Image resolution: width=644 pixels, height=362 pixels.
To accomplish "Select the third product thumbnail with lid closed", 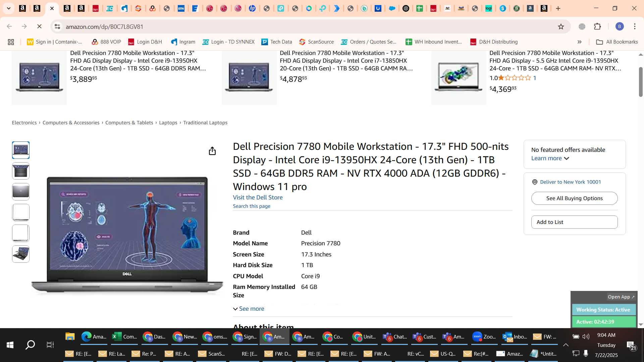I will tap(21, 192).
